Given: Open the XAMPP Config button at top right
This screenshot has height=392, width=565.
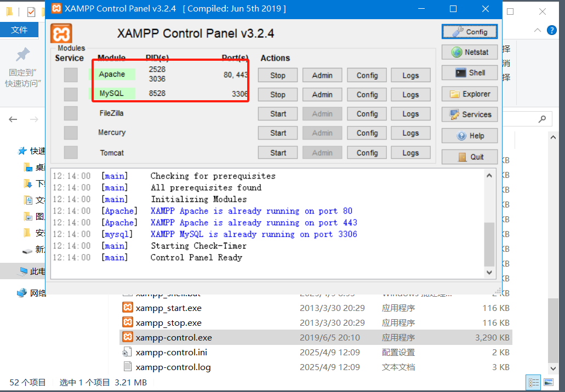Looking at the screenshot, I should click(x=470, y=32).
